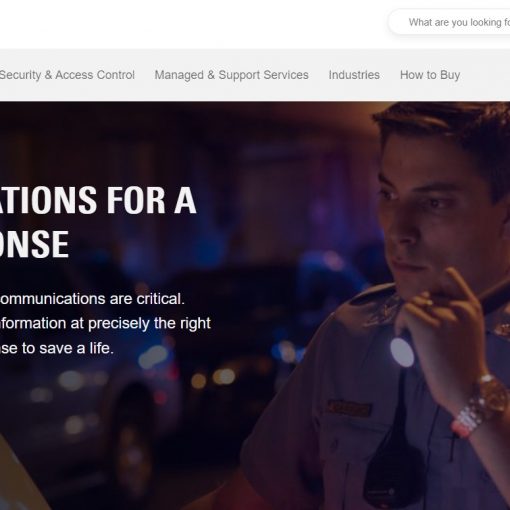Image resolution: width=510 pixels, height=510 pixels.
Task: Click empty gray navigation bar after How to Buy
Action: point(487,75)
